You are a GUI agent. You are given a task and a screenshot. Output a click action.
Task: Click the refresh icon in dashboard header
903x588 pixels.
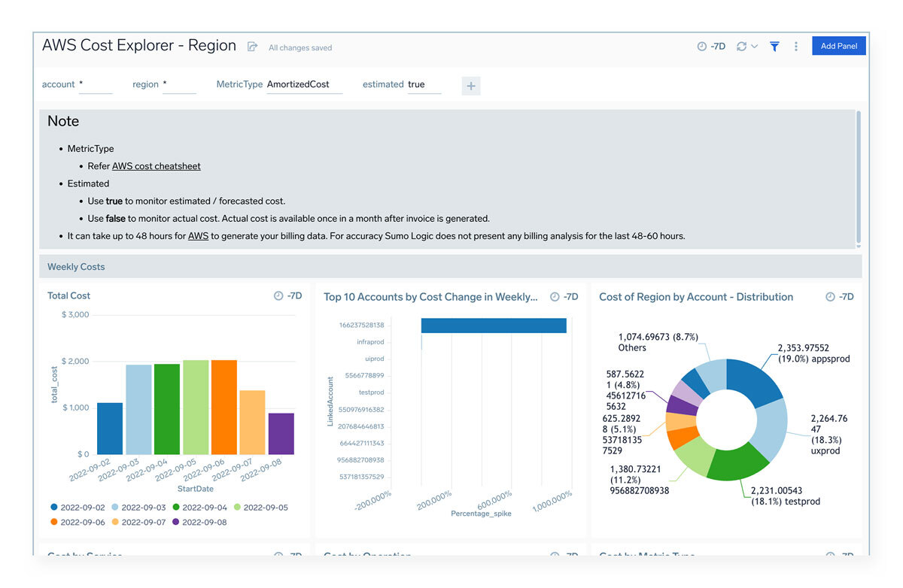coord(742,47)
